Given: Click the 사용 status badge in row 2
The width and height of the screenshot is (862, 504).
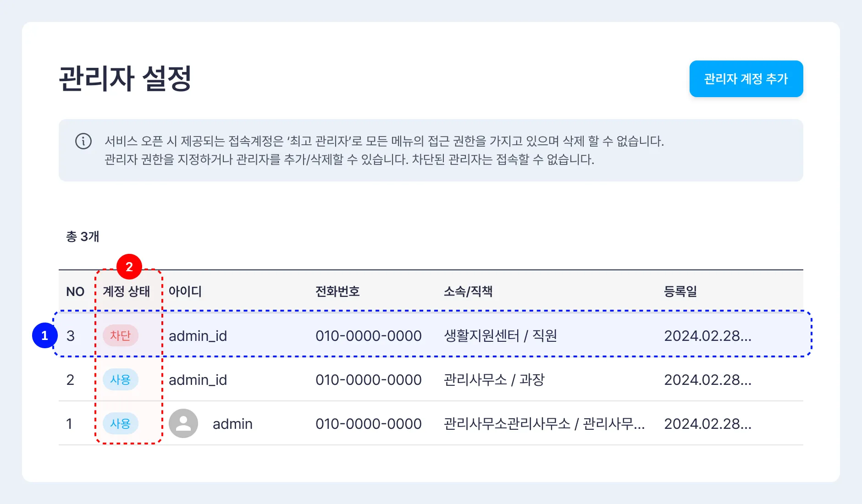Looking at the screenshot, I should 121,379.
